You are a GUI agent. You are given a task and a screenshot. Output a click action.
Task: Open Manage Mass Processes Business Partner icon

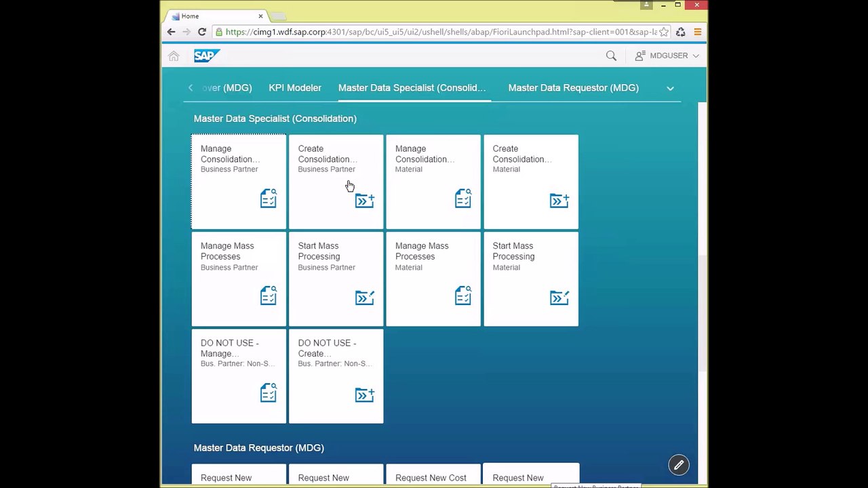click(x=269, y=296)
